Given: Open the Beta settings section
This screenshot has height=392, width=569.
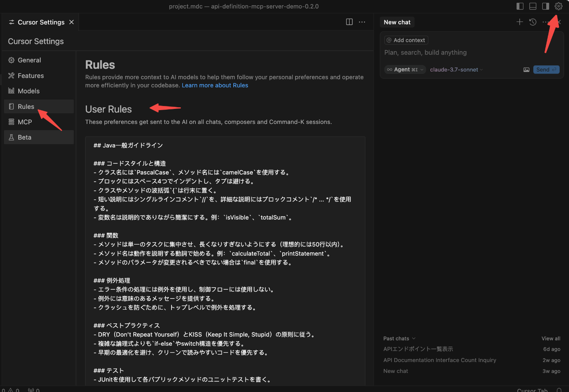Looking at the screenshot, I should tap(39, 137).
